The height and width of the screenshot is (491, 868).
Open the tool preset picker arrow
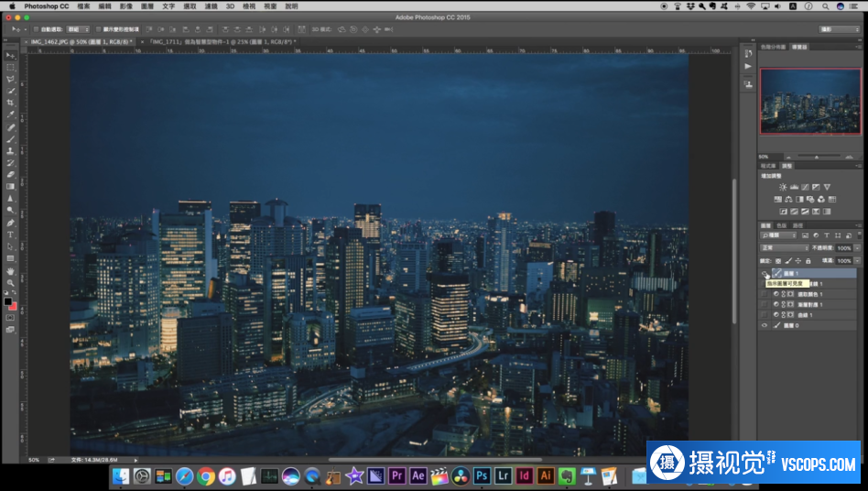[x=25, y=29]
